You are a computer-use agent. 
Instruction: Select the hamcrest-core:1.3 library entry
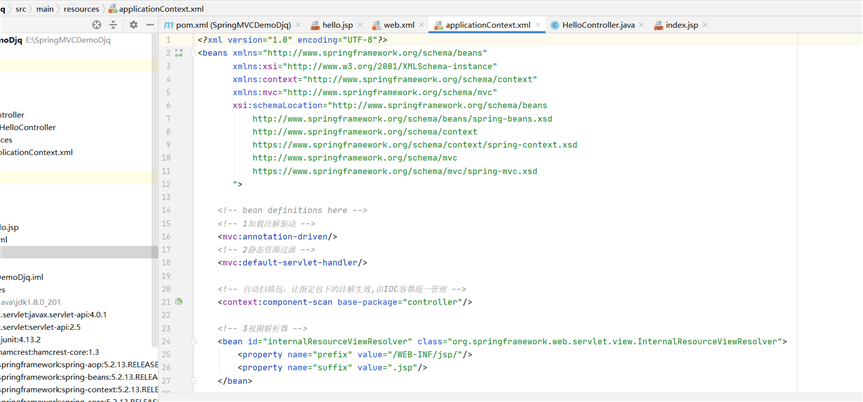click(50, 352)
